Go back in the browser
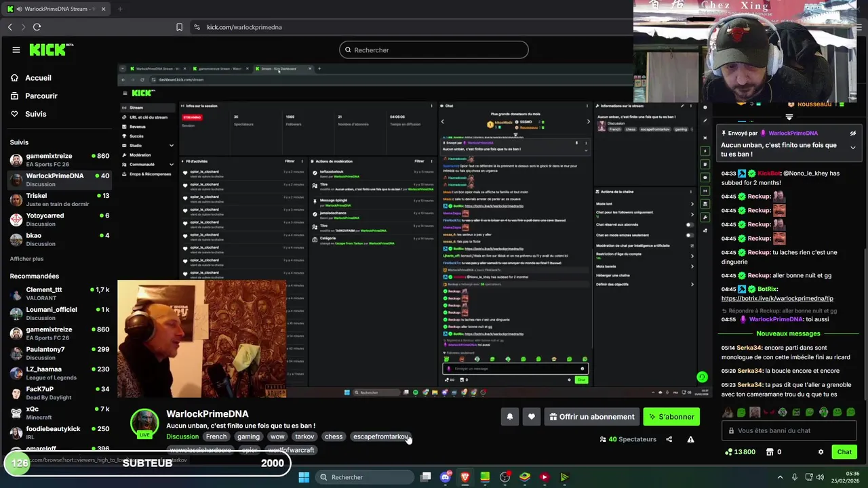868x488 pixels. click(10, 27)
